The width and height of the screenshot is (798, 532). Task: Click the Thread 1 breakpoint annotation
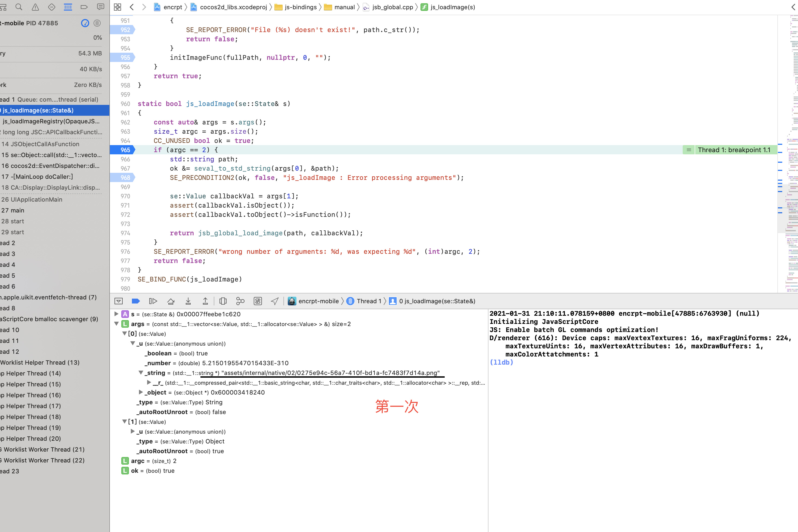coord(734,150)
